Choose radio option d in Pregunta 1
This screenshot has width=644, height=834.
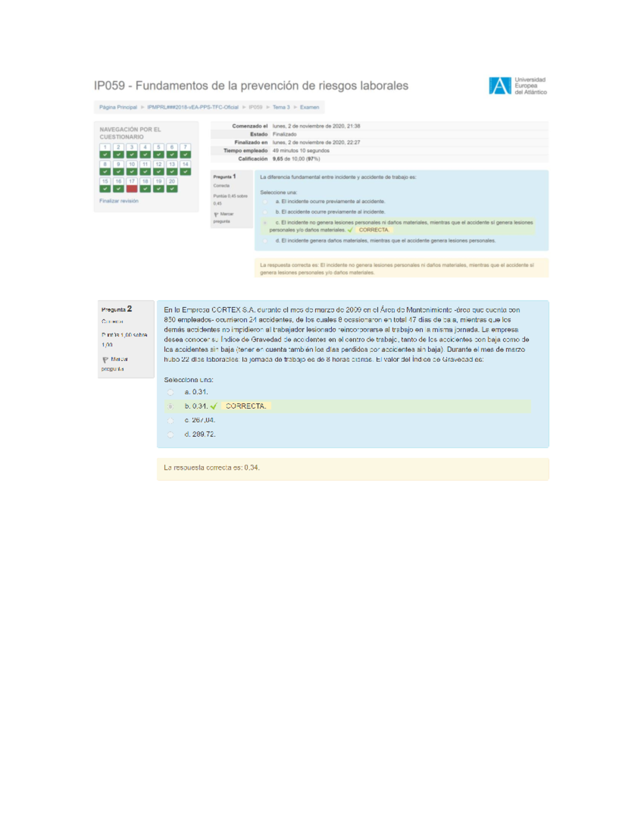(265, 241)
